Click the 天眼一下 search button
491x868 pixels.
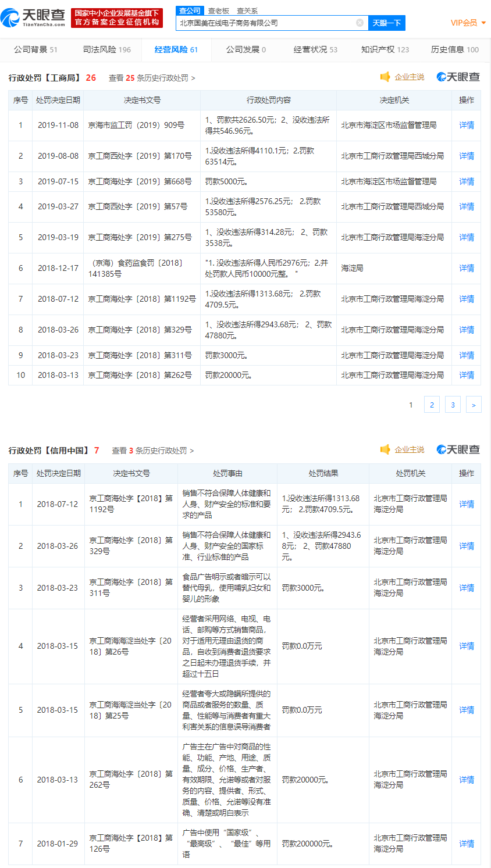coord(387,23)
